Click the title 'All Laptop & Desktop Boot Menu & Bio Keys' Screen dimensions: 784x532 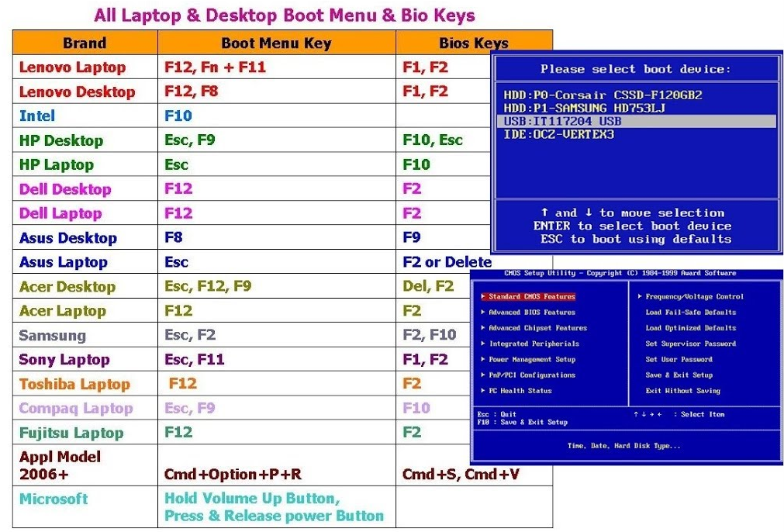pos(284,16)
